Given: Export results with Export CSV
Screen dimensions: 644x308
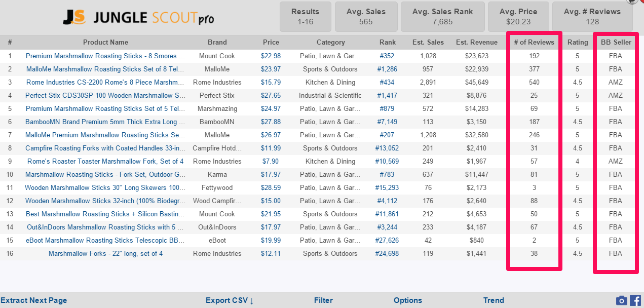Looking at the screenshot, I should tap(230, 300).
